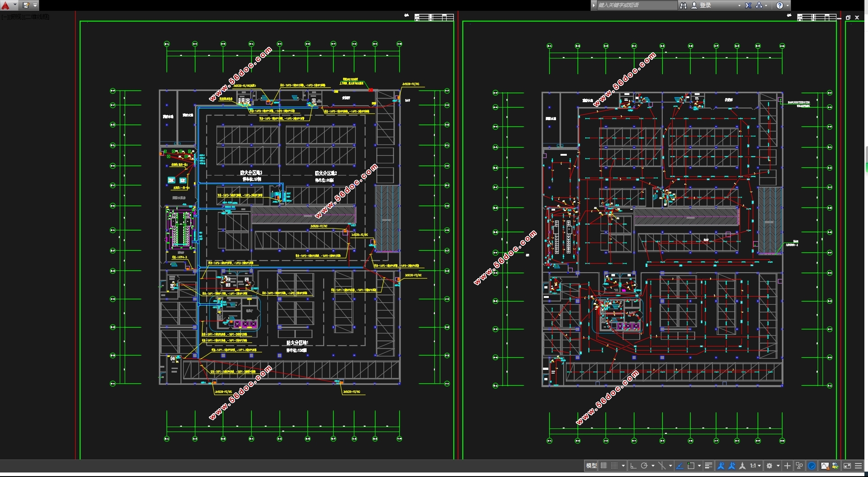Screen dimensions: 868x477
Task: Toggle polar tracking in status bar
Action: coord(644,466)
